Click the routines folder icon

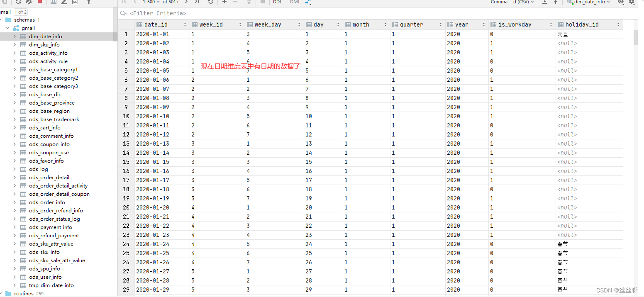click(x=8, y=293)
